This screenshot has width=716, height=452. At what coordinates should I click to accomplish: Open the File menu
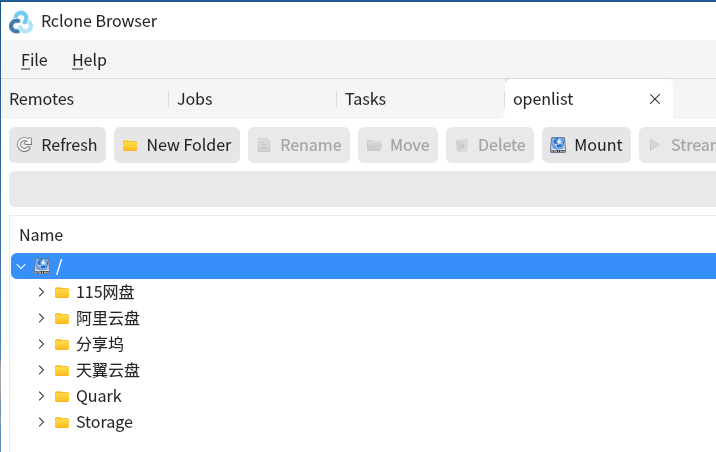click(x=34, y=60)
